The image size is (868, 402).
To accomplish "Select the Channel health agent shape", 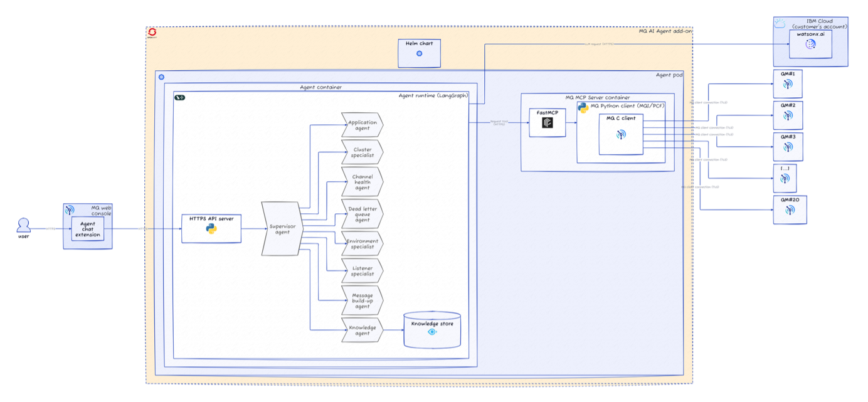I will [362, 182].
